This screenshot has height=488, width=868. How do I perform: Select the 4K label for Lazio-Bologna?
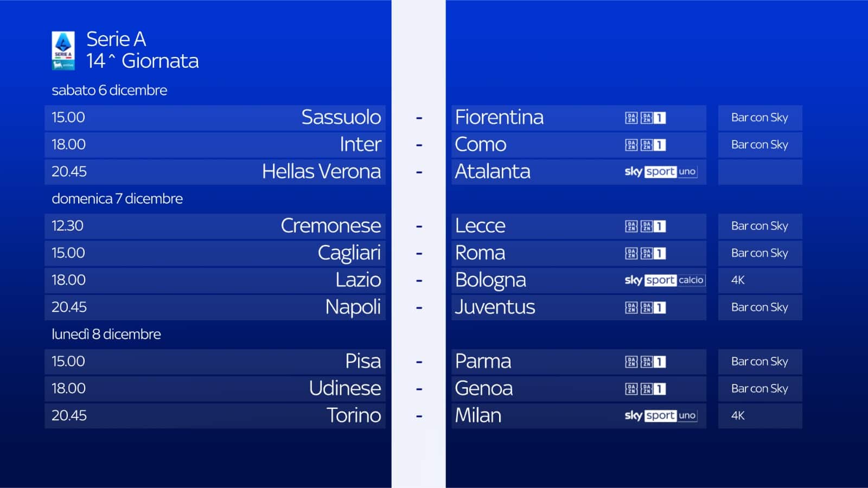coord(738,280)
